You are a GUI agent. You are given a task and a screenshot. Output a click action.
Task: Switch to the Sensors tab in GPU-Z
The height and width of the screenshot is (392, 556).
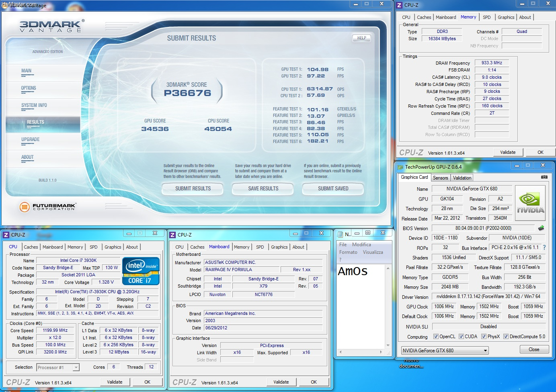pos(440,178)
